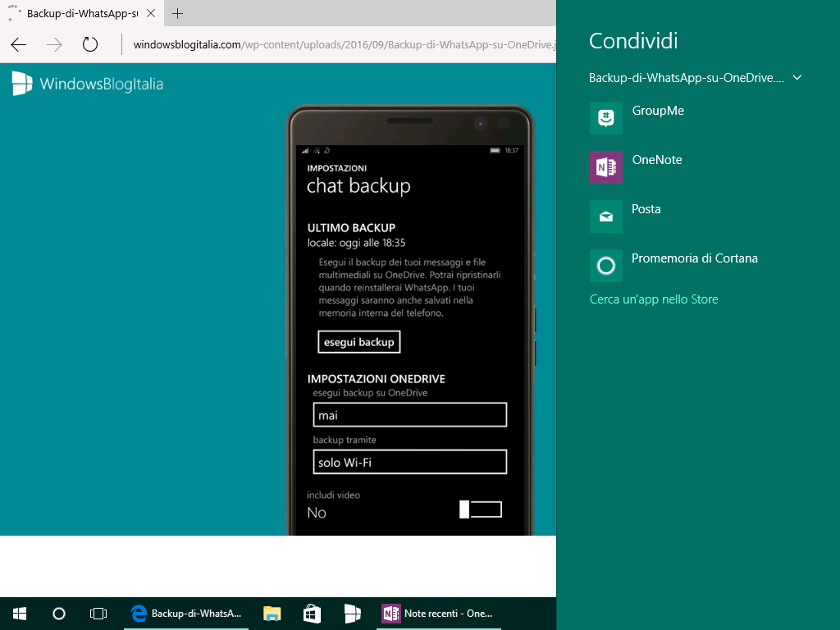Click the GroupMe app icon
This screenshot has width=840, height=630.
[x=606, y=118]
